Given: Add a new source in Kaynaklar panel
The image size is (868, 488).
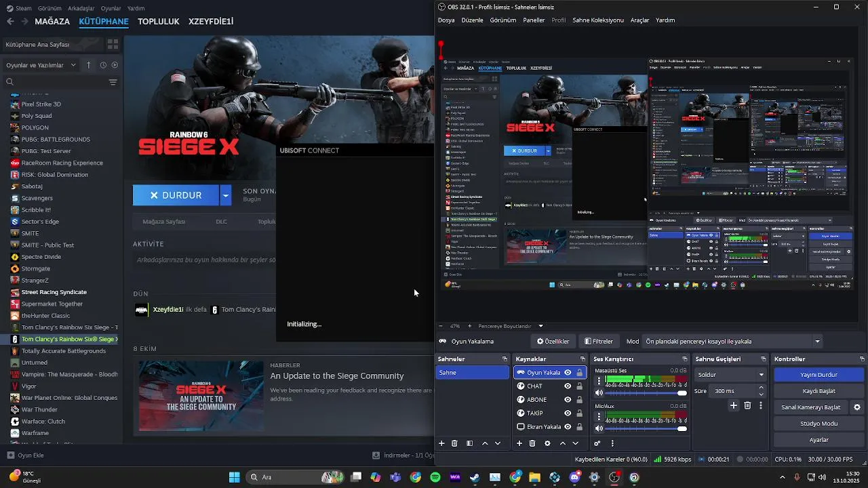Looking at the screenshot, I should click(519, 443).
